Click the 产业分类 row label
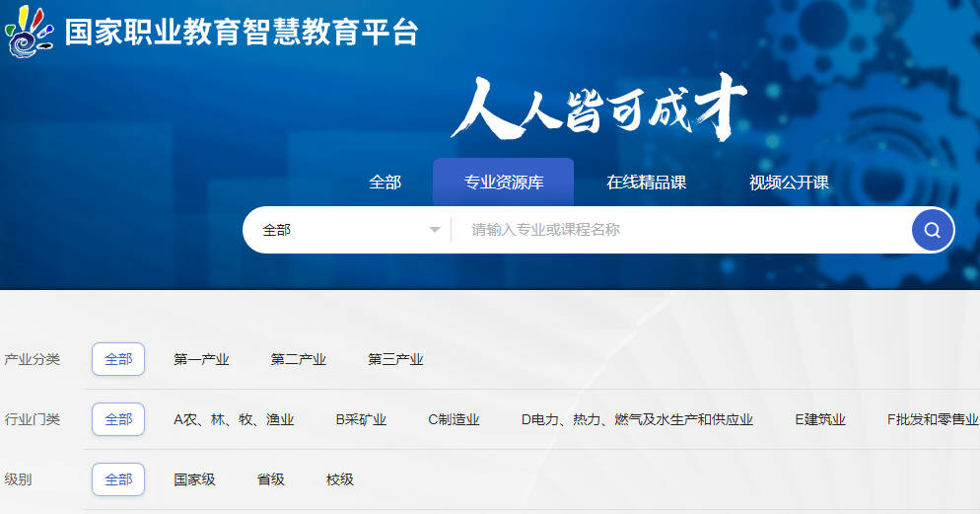Image resolution: width=980 pixels, height=514 pixels. [x=32, y=359]
